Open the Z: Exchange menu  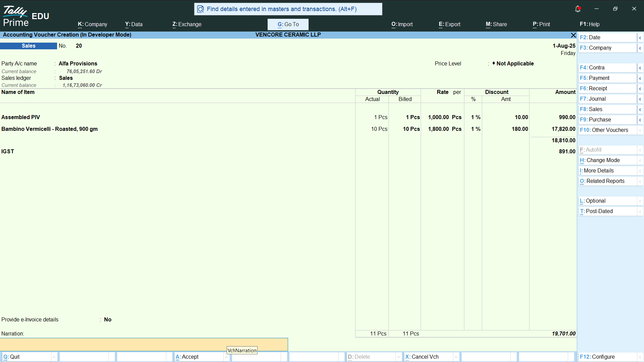(187, 24)
